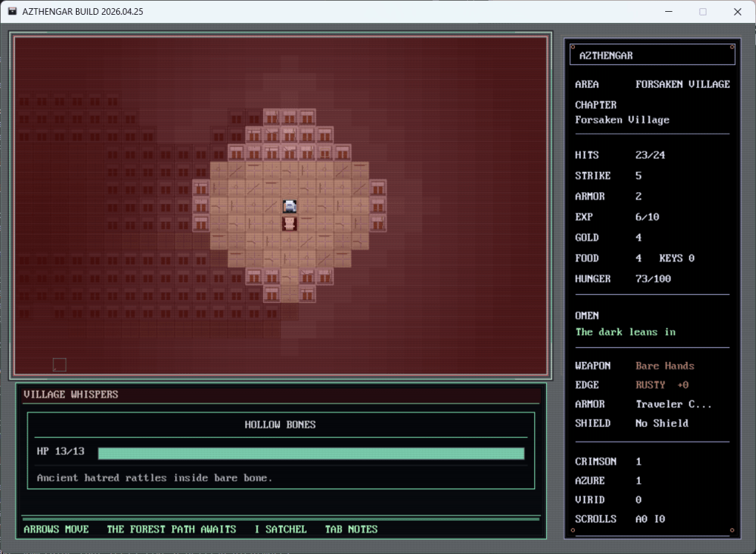Image resolution: width=756 pixels, height=554 pixels.
Task: Click the lowest house right of the south path
Action: point(307,294)
